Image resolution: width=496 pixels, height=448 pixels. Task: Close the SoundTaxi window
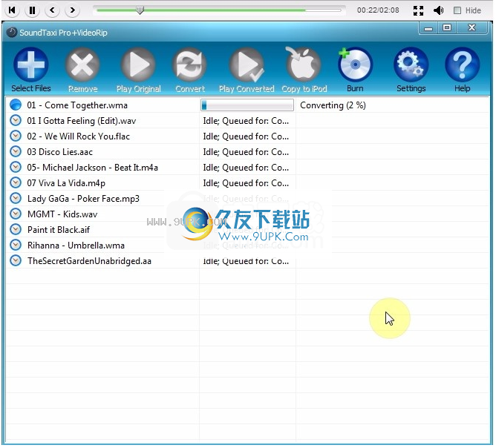click(x=471, y=27)
